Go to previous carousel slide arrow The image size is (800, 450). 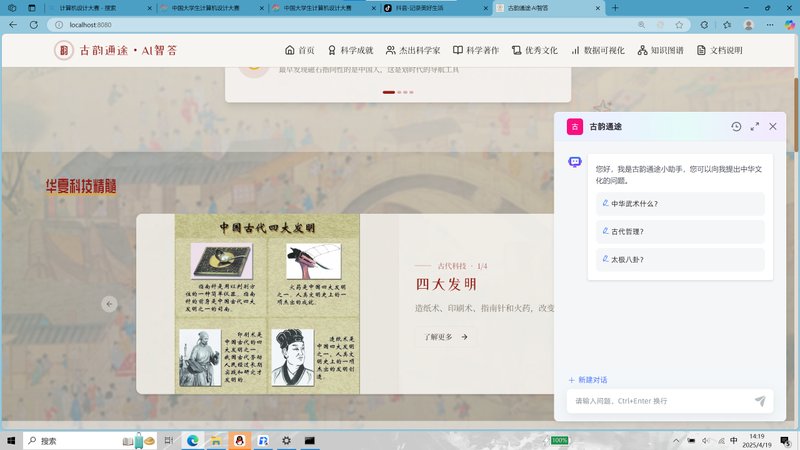click(109, 304)
